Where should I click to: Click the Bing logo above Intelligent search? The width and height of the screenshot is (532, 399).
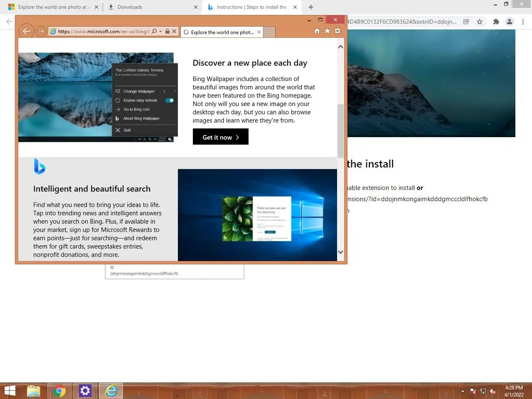click(39, 166)
